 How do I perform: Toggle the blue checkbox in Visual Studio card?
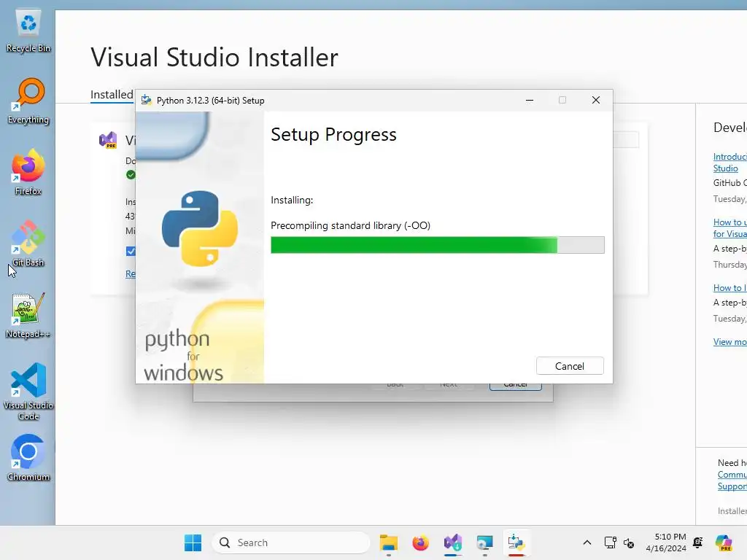click(131, 251)
